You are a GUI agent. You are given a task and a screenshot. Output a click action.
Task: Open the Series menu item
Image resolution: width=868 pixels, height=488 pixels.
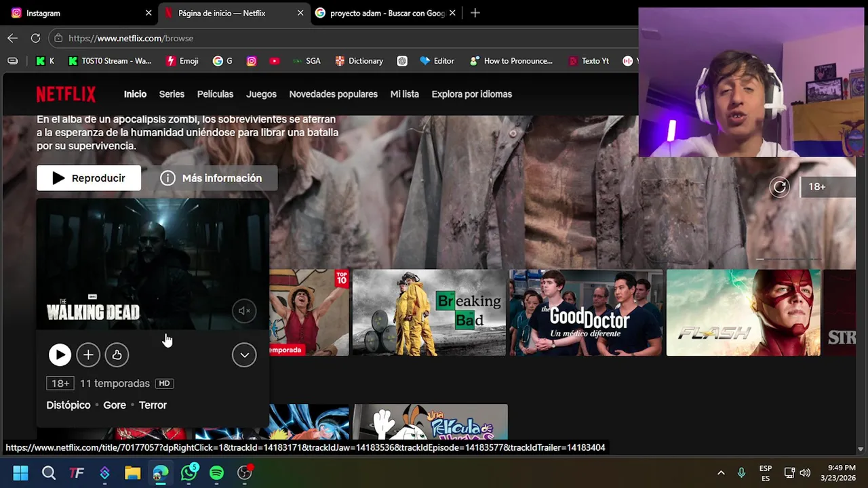pyautogui.click(x=172, y=94)
